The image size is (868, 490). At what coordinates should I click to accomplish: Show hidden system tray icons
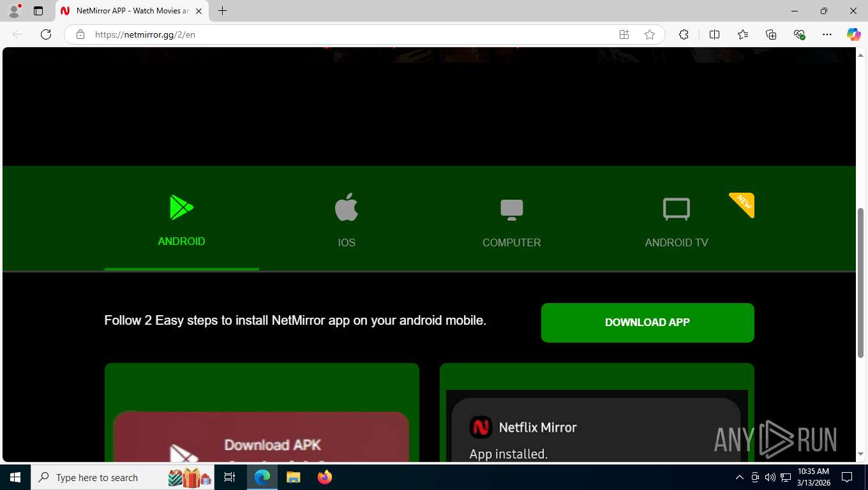[740, 477]
